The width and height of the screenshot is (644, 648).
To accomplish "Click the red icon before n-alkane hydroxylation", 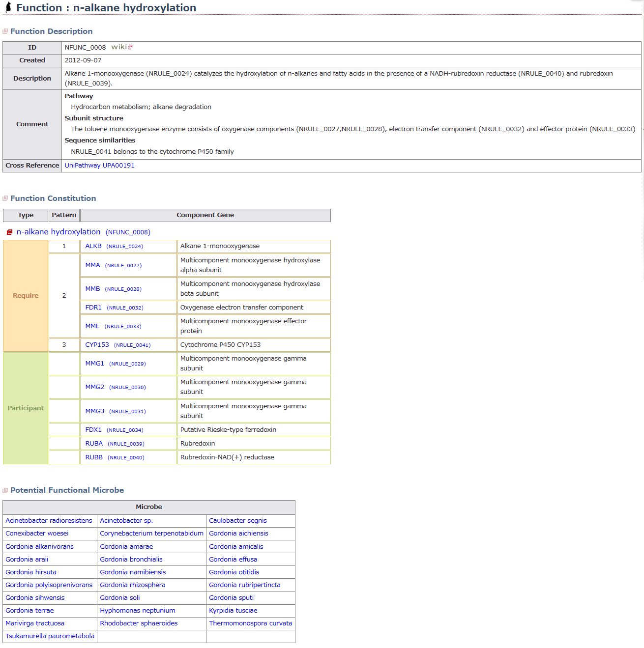I will 9,232.
